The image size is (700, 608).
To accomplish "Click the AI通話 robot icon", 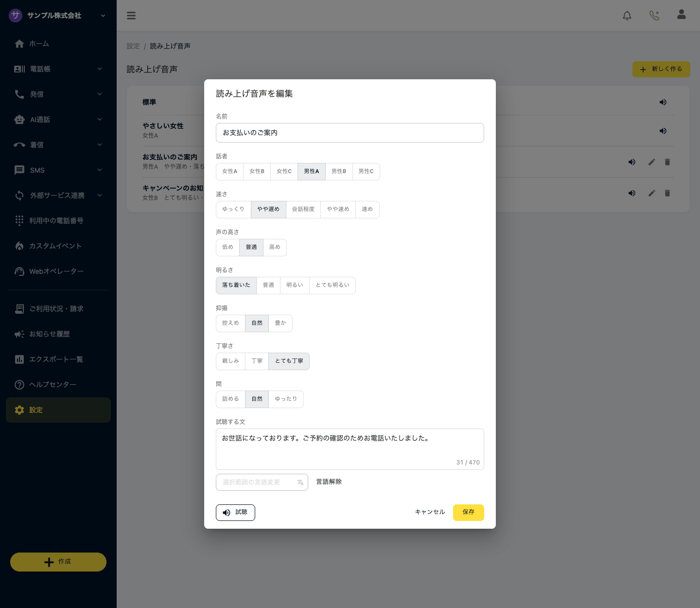I will click(19, 120).
